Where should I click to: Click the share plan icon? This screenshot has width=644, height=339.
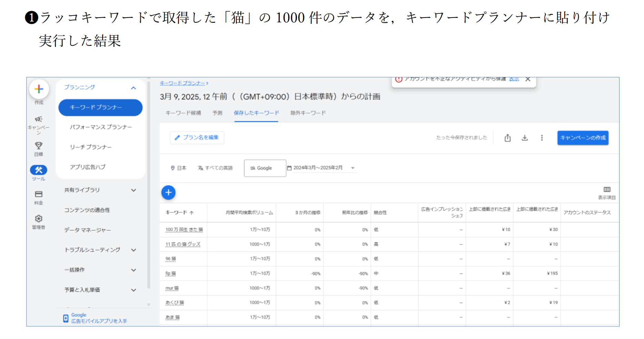(x=507, y=138)
